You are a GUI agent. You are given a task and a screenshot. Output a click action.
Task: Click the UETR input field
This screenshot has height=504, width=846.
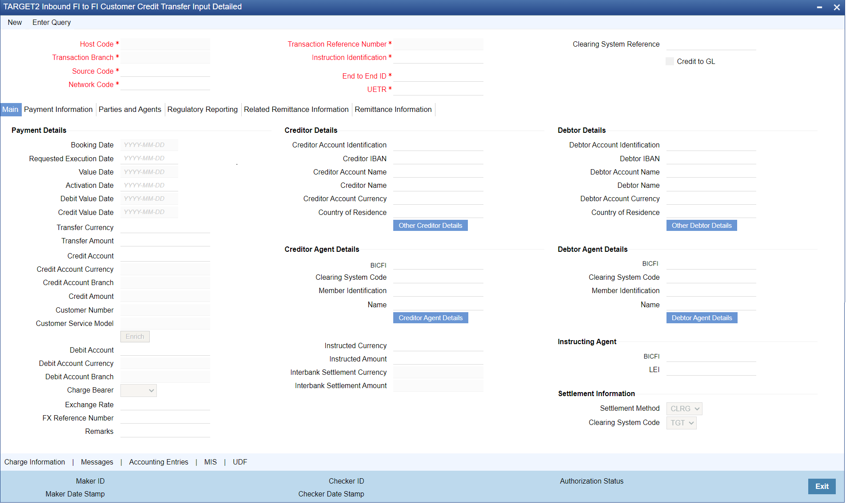click(438, 90)
